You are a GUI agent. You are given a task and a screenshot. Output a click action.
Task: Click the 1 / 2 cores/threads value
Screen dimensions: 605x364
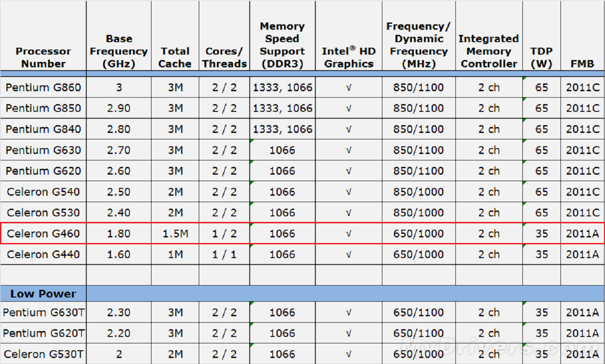(224, 233)
